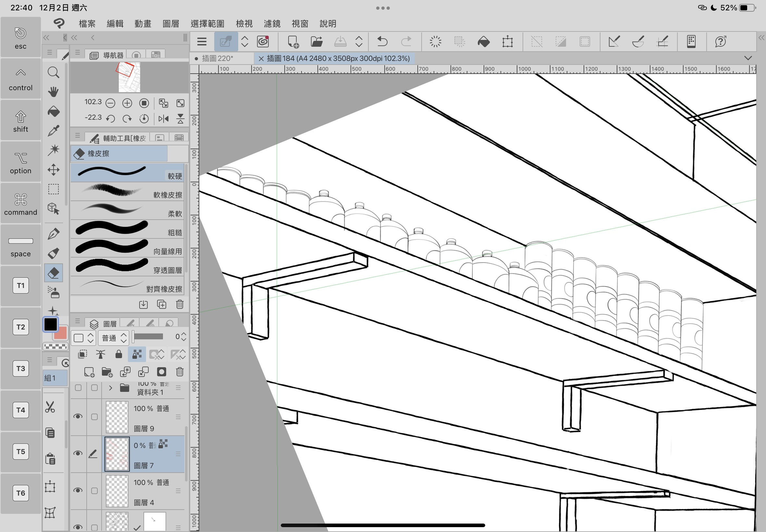766x532 pixels.
Task: Select the Auto select magic wand tool
Action: [53, 150]
